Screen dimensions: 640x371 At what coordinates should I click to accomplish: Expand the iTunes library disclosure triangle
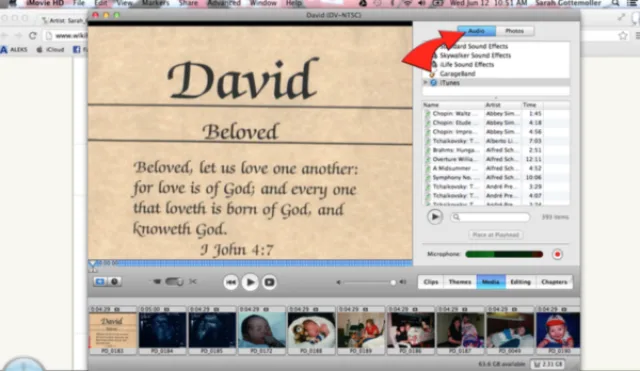(425, 82)
